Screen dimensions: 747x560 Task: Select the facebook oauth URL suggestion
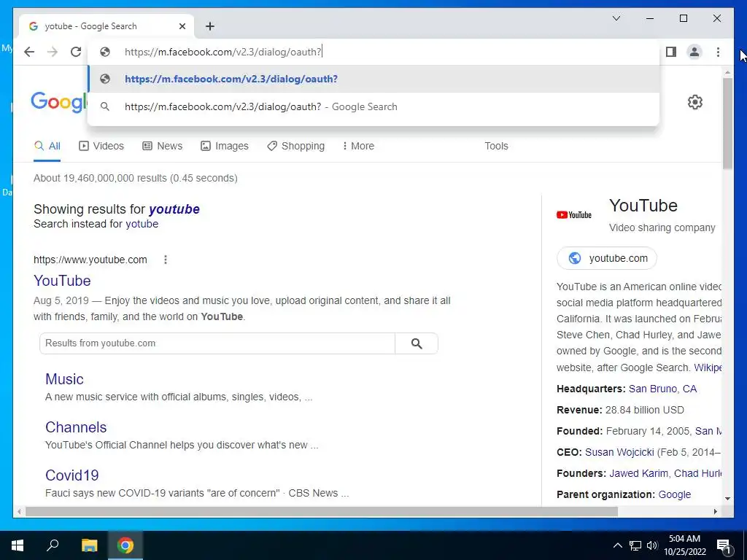[x=373, y=79]
